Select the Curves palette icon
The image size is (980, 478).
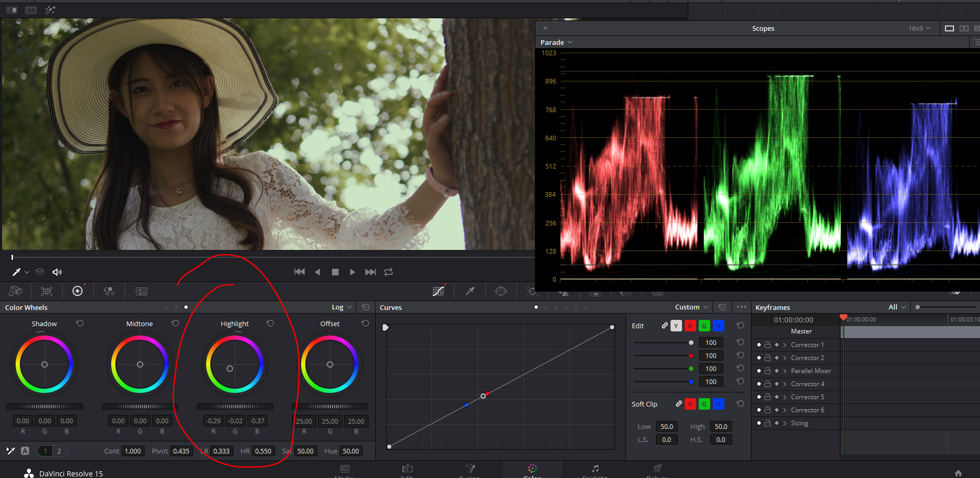[439, 291]
